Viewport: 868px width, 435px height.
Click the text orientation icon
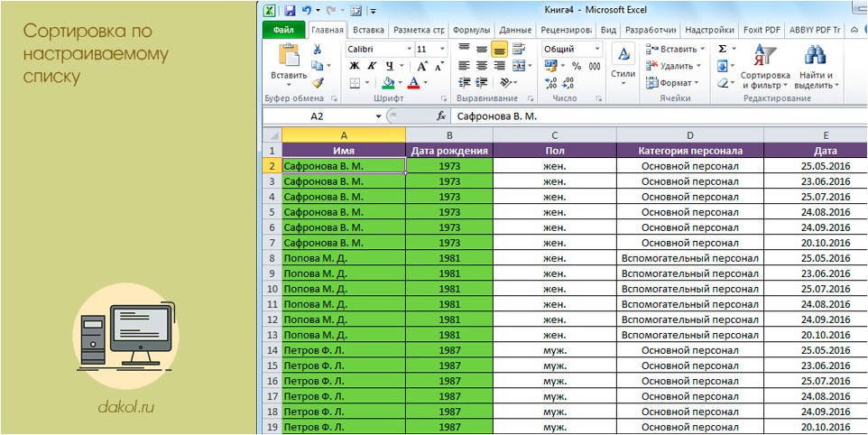[506, 83]
